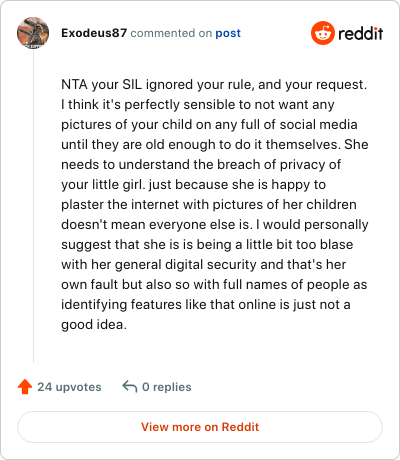Click the 'commented on' text
The height and width of the screenshot is (460, 400).
(171, 33)
